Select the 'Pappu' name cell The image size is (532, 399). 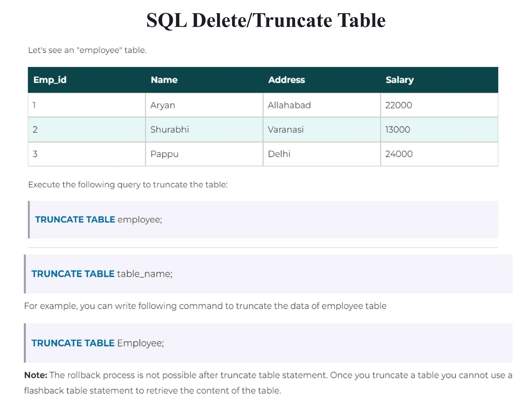[x=204, y=154]
